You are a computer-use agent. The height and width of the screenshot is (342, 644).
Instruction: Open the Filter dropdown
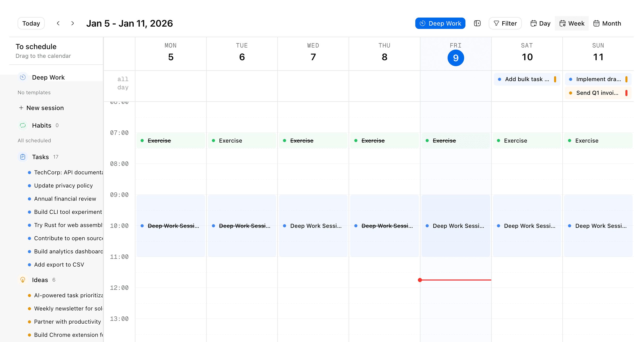505,23
